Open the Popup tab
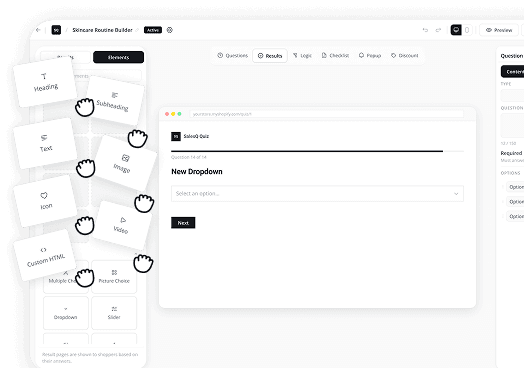The image size is (524, 368). coord(370,55)
